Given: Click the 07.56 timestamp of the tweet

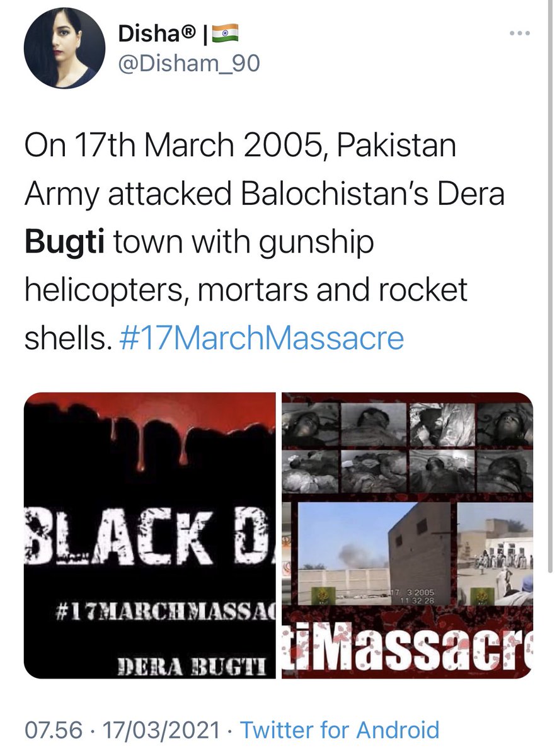Looking at the screenshot, I should coord(54,730).
